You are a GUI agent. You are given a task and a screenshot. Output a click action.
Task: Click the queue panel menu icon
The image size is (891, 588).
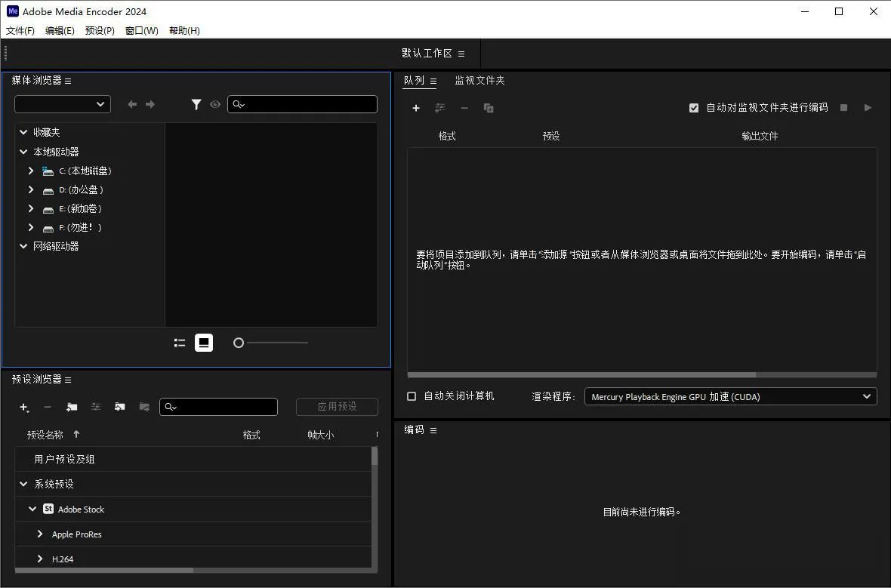click(433, 81)
